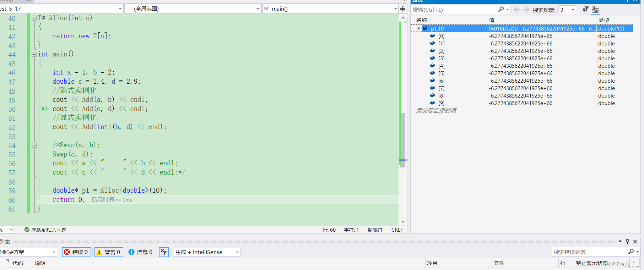Click the cube icon of element [3]
The image size is (644, 270).
click(x=432, y=58)
